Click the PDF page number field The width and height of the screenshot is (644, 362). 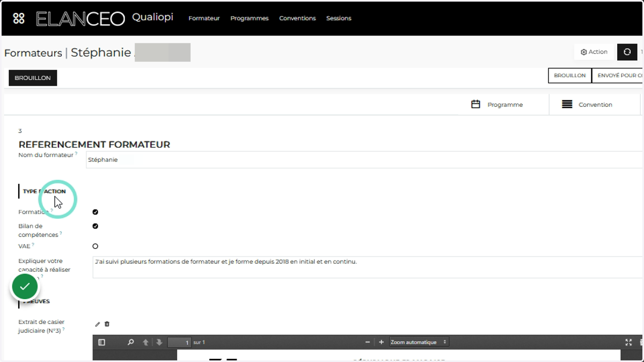pyautogui.click(x=179, y=342)
